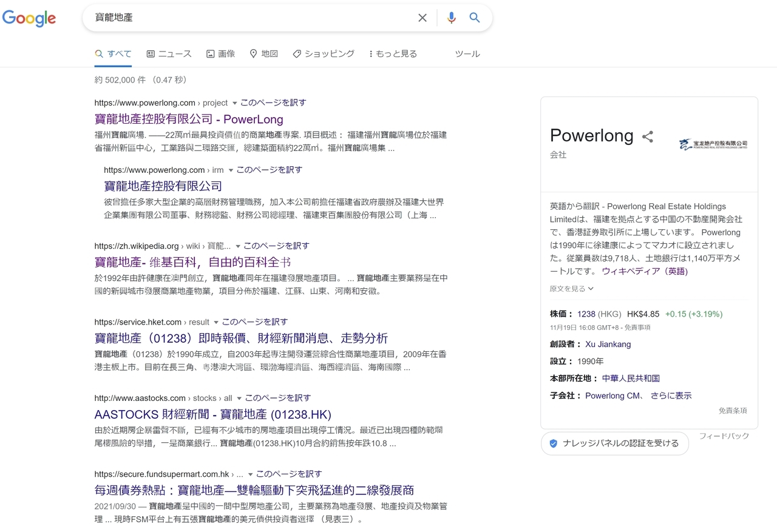Translate the service.hket.com result page
Viewport: 777px width, 532px height.
coord(254,322)
